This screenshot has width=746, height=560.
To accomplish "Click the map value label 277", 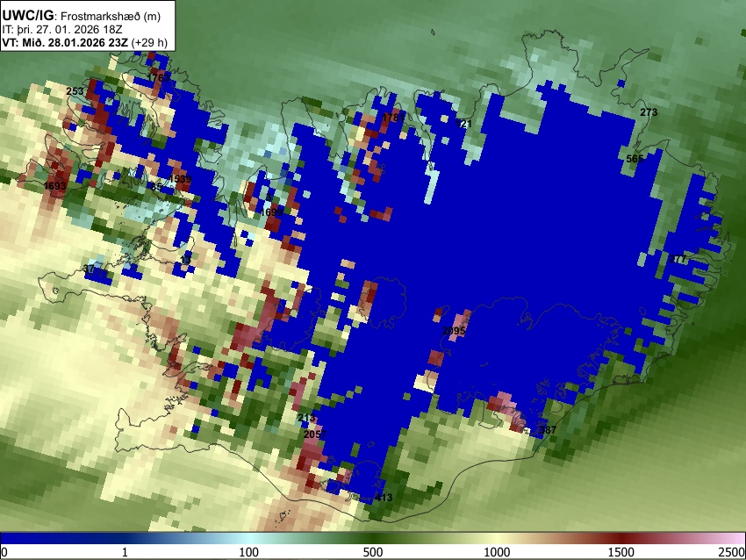I will coord(678,259).
